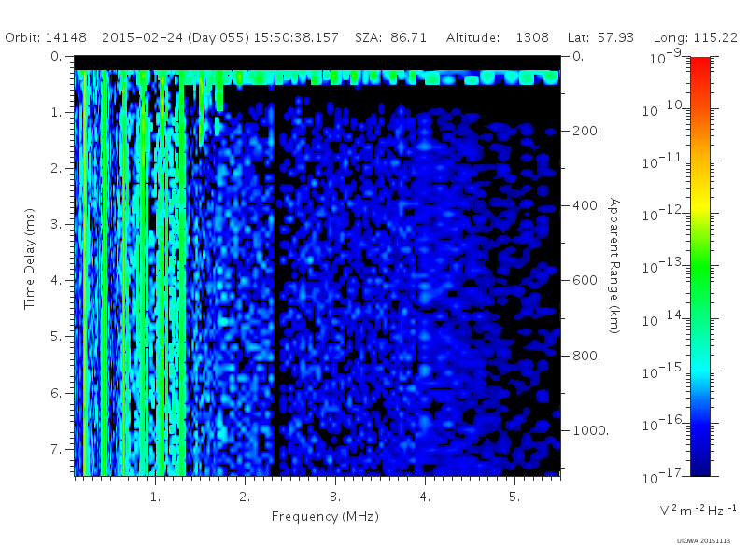
Task: Click the '600.' apparent range tick label
Action: click(x=586, y=281)
